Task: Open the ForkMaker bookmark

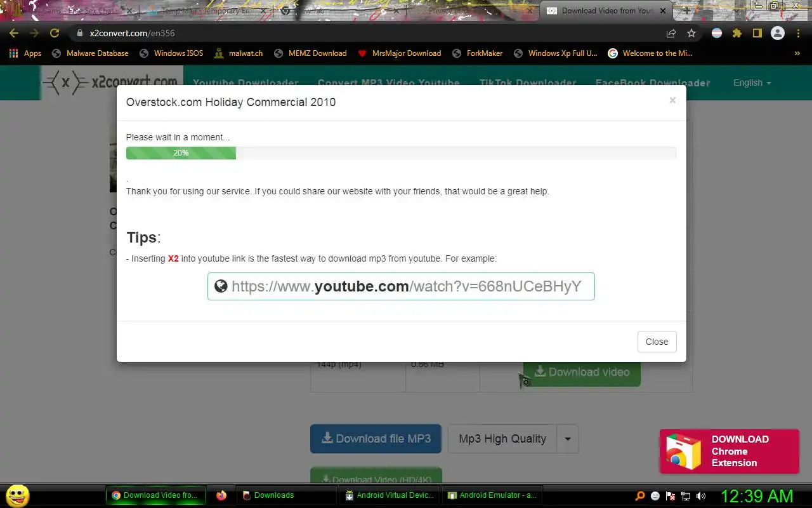Action: pos(478,53)
